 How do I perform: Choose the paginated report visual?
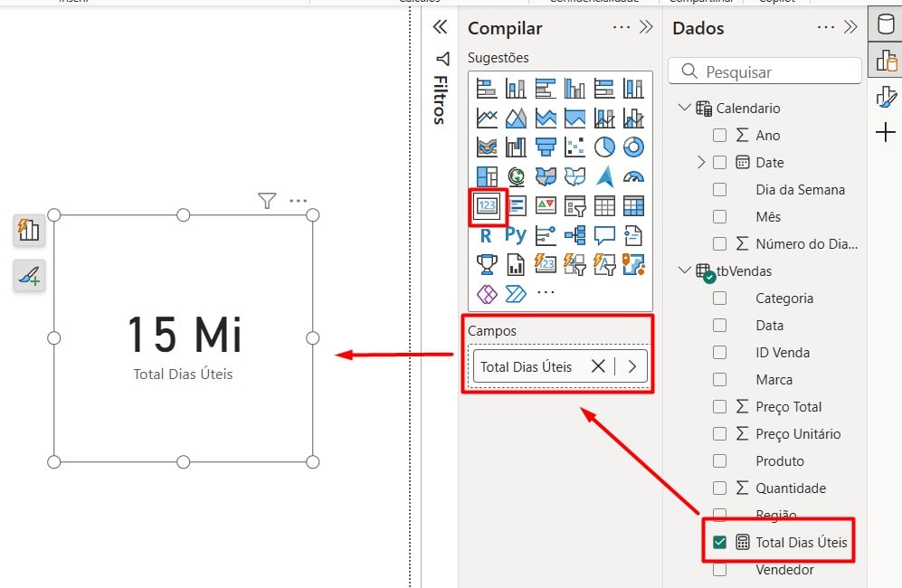coord(516,265)
